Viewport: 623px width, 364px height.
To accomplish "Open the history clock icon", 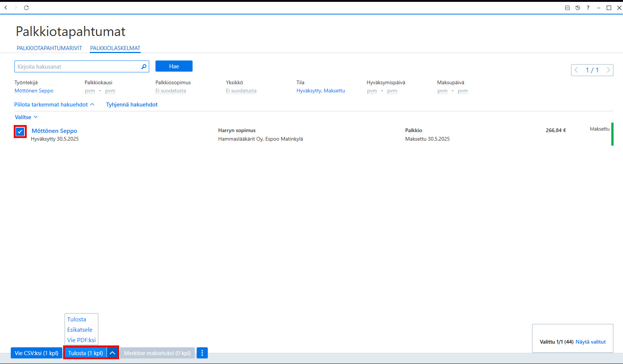I will 578,7.
